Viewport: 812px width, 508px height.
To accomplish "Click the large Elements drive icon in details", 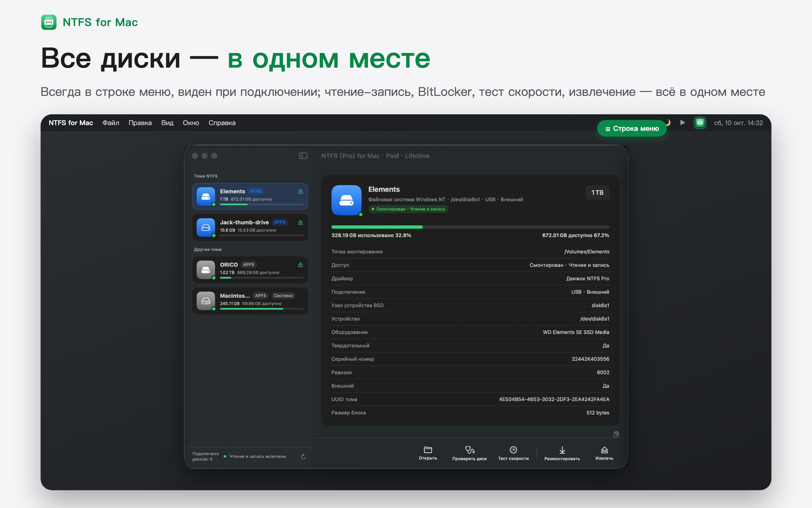I will pos(346,200).
